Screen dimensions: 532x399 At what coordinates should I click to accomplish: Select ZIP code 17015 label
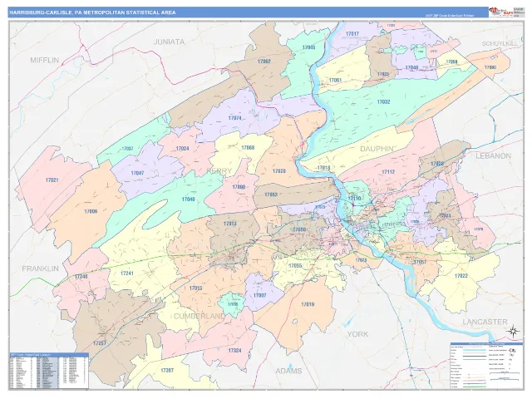point(196,288)
